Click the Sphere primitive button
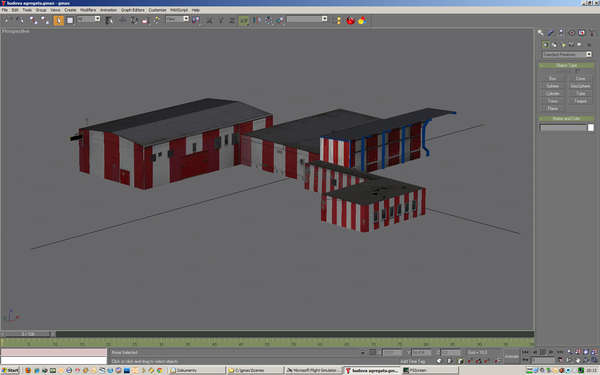This screenshot has width=600, height=375. (552, 86)
